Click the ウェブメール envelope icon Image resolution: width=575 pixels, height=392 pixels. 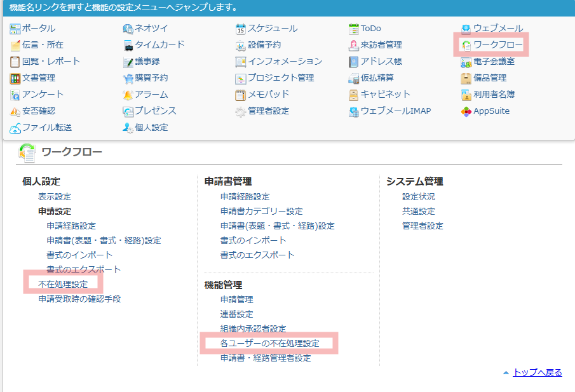(x=466, y=29)
